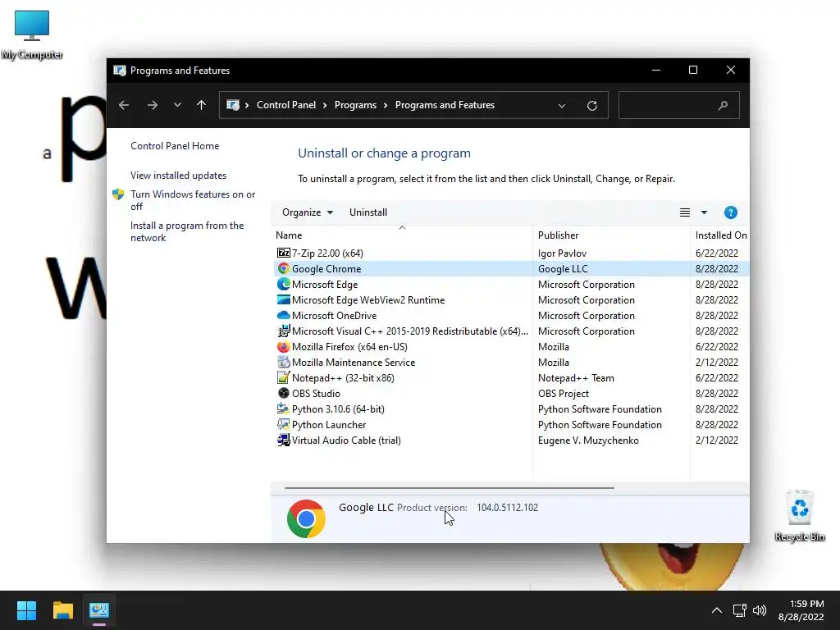Click Programs breadcrumb segment

[355, 105]
